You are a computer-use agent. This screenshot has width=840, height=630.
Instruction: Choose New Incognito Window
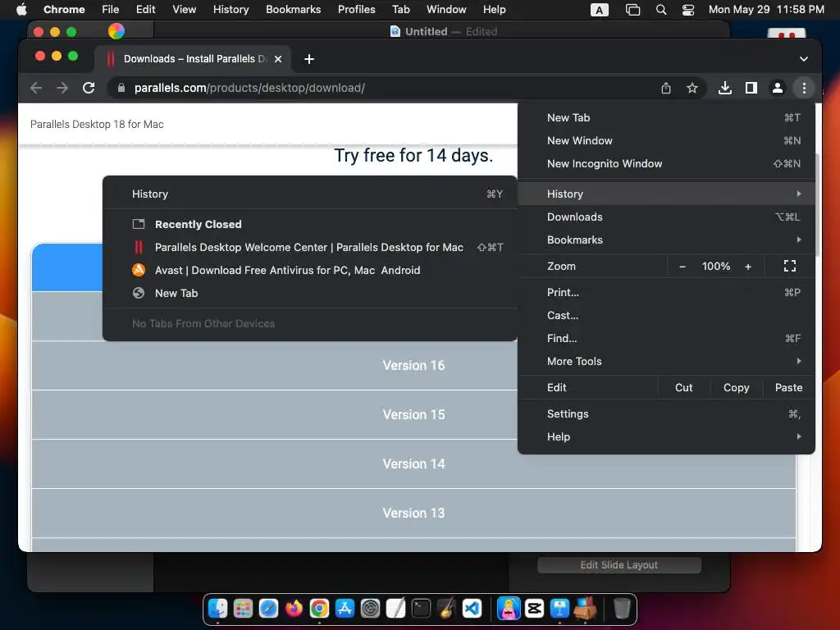pos(666,164)
